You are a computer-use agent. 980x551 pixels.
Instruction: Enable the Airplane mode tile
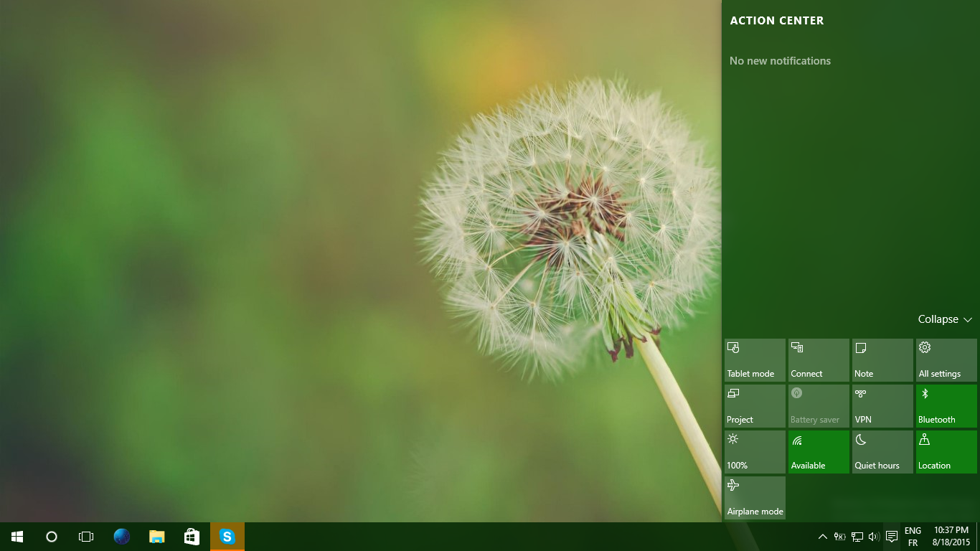(x=755, y=498)
